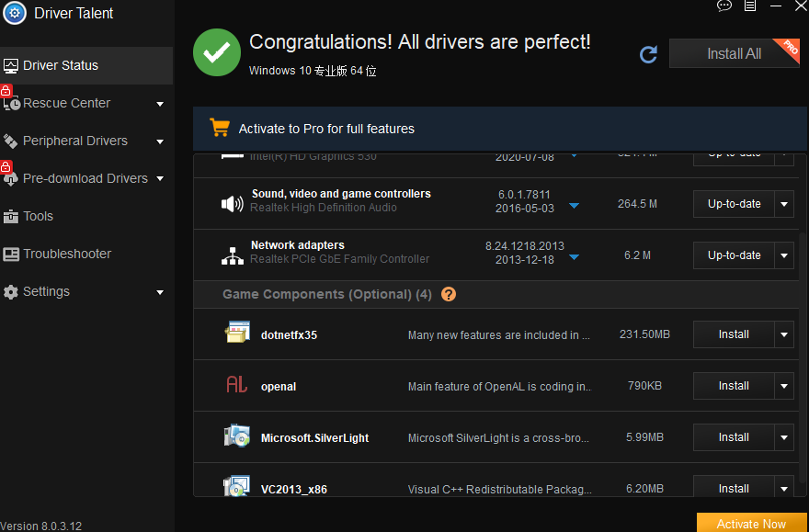Click the 231.50MB size for dotnetfx35
This screenshot has height=532, width=809.
pyautogui.click(x=644, y=334)
